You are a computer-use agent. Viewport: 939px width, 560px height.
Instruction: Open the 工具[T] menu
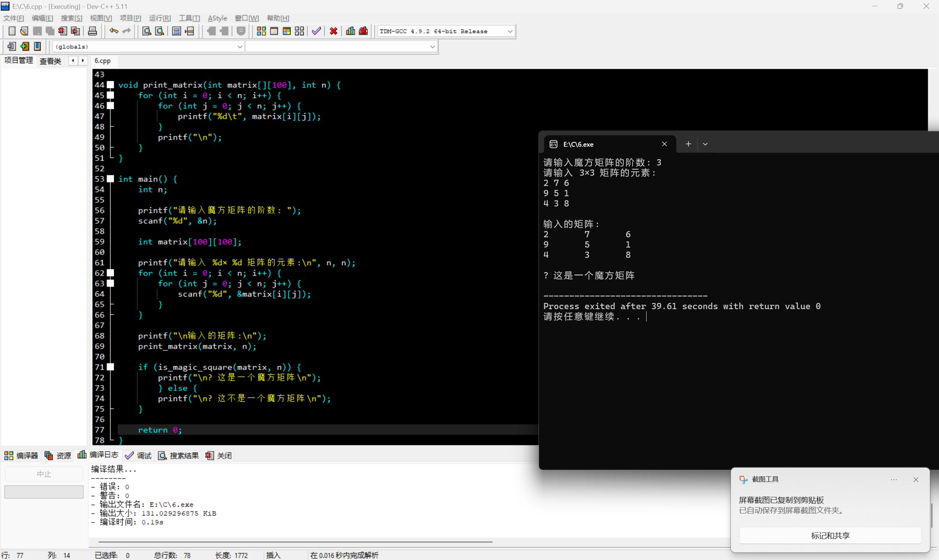click(189, 18)
